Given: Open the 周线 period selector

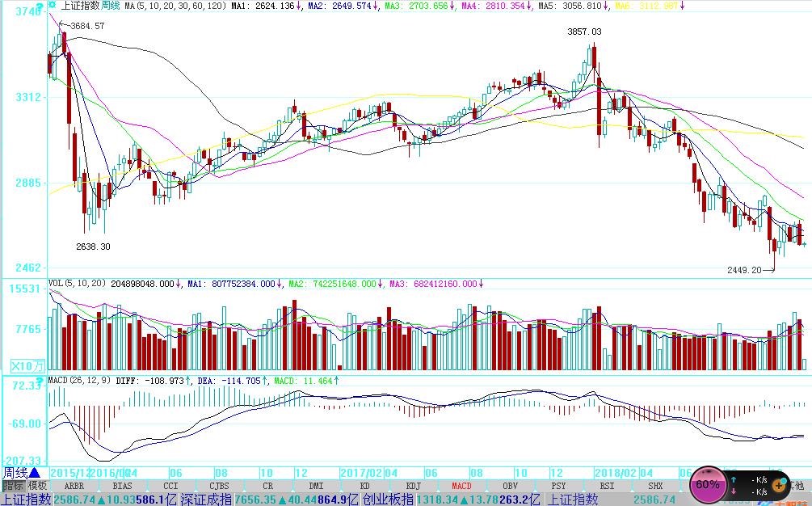Looking at the screenshot, I should 21,473.
